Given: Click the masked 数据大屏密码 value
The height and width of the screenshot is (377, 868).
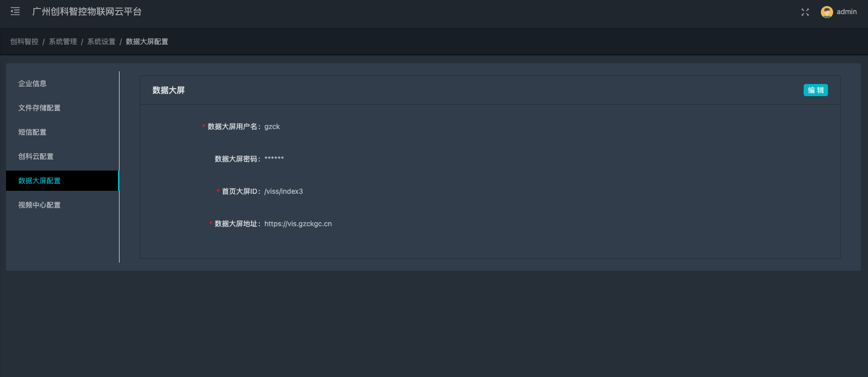Looking at the screenshot, I should [x=274, y=159].
